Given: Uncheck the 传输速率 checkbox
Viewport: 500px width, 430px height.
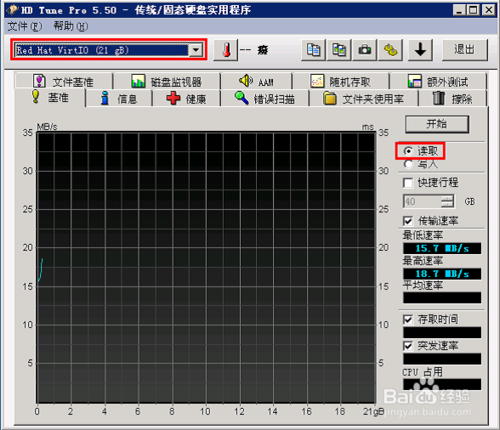Looking at the screenshot, I should click(x=408, y=221).
